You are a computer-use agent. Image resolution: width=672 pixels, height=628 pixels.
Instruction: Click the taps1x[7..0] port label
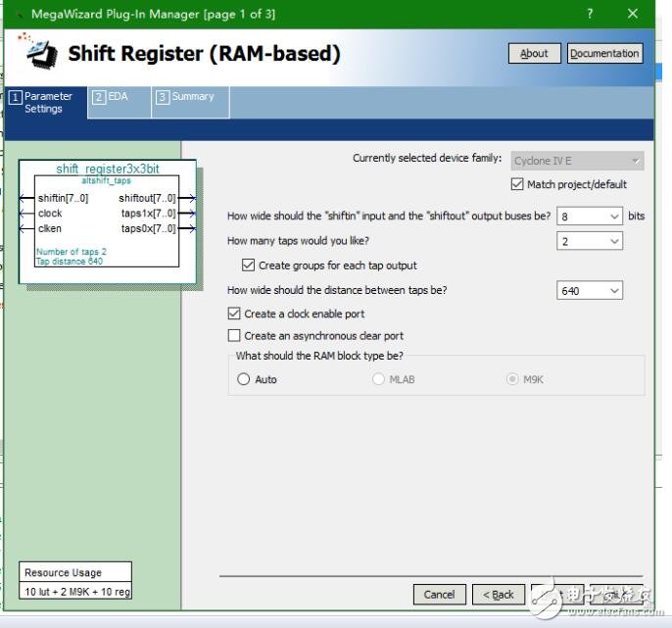[x=148, y=213]
